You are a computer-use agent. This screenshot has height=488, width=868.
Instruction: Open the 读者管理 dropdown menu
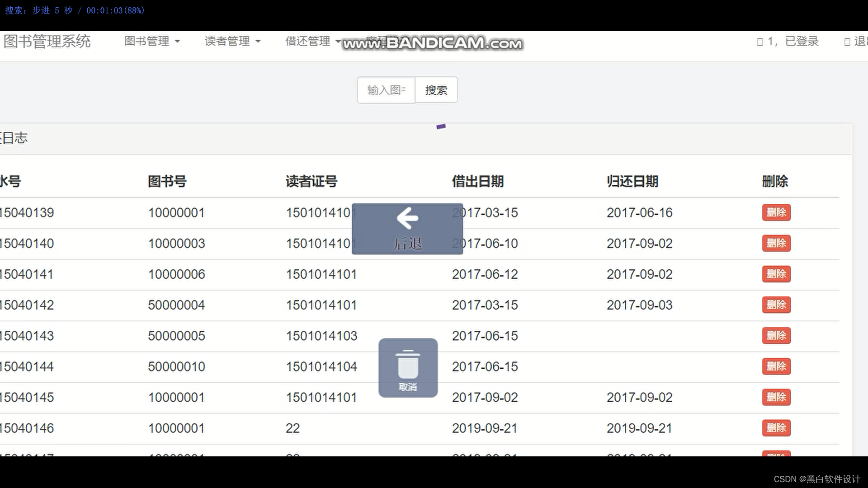click(232, 41)
